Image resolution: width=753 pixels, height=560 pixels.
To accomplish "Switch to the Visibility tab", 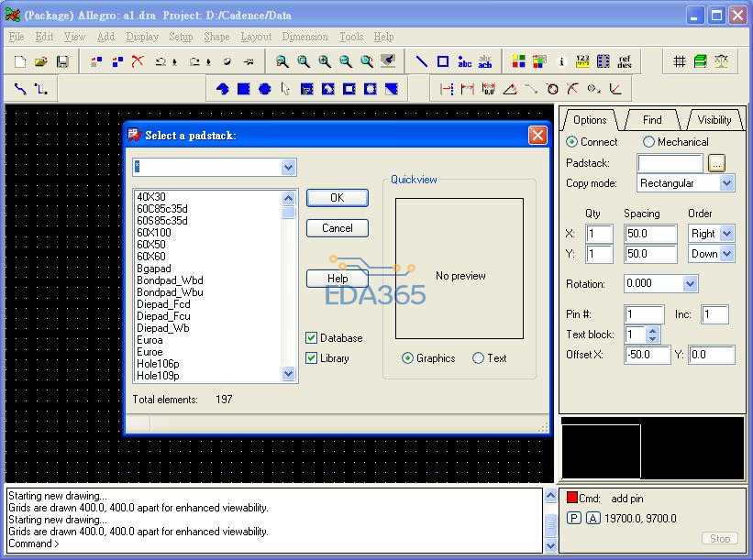I will coord(714,120).
